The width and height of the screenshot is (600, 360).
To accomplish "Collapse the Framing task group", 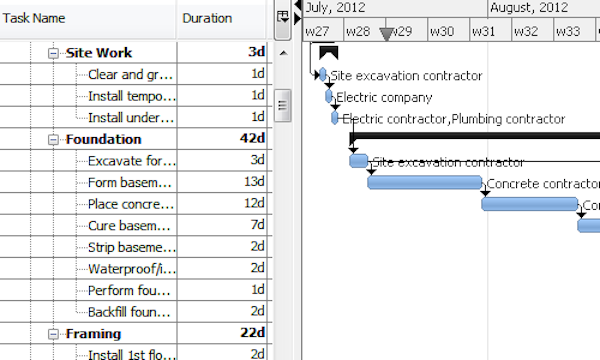I will click(53, 334).
